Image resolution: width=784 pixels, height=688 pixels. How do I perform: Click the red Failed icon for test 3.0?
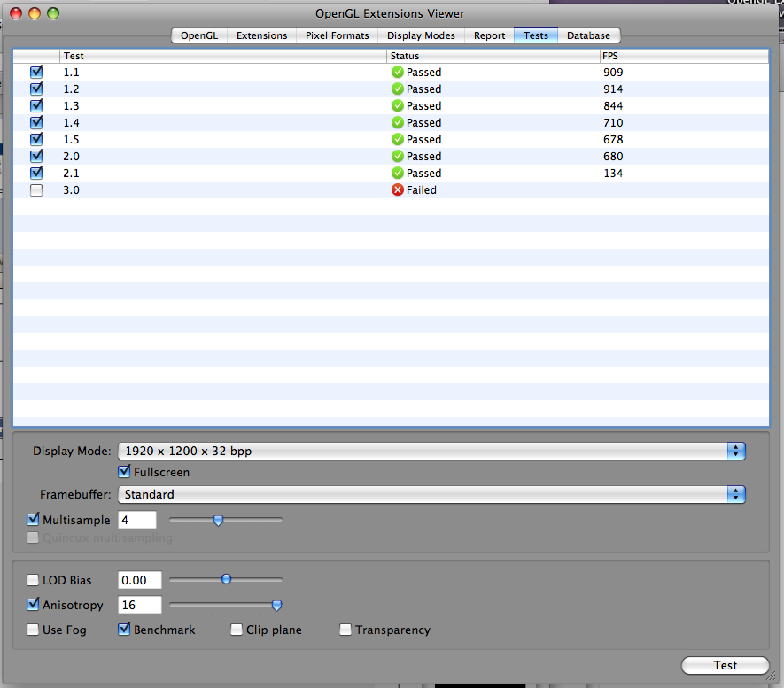click(398, 189)
